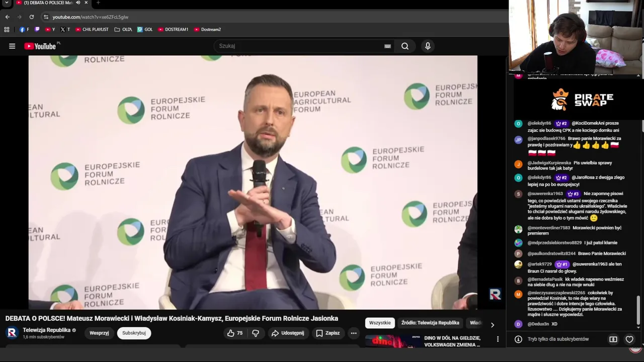Click the chat dollar-sign Super Chat icon
Screen dimensions: 644x362
(613, 339)
